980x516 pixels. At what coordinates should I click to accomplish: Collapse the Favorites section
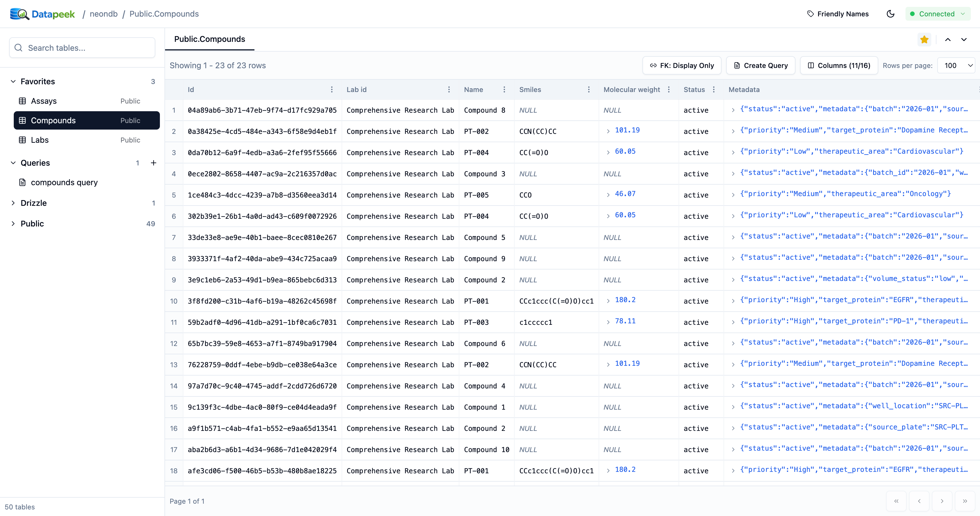(x=13, y=81)
